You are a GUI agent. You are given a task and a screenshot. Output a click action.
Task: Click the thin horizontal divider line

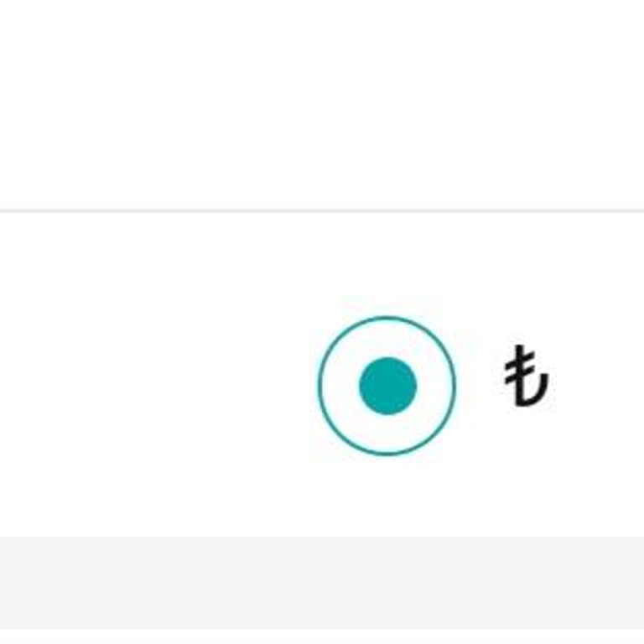pyautogui.click(x=322, y=210)
